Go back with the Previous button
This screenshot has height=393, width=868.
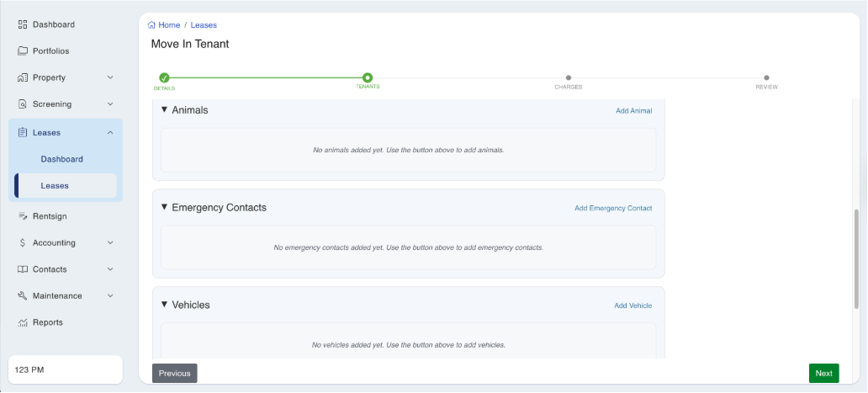174,374
